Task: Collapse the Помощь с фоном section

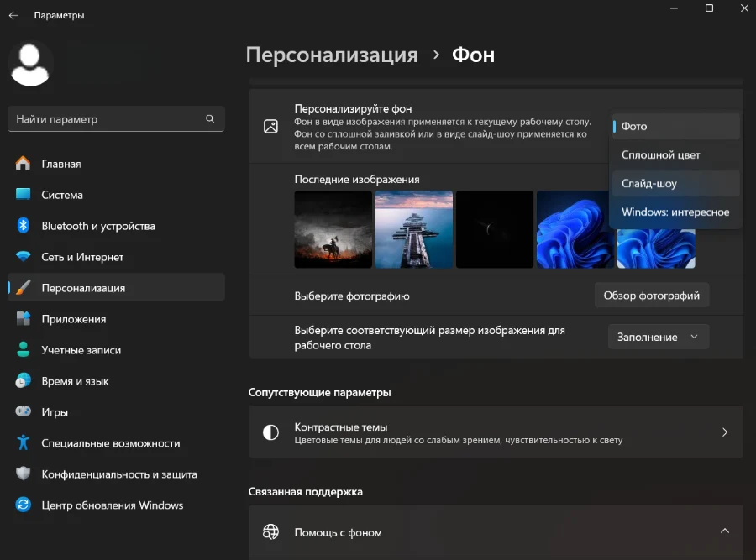Action: pos(724,531)
